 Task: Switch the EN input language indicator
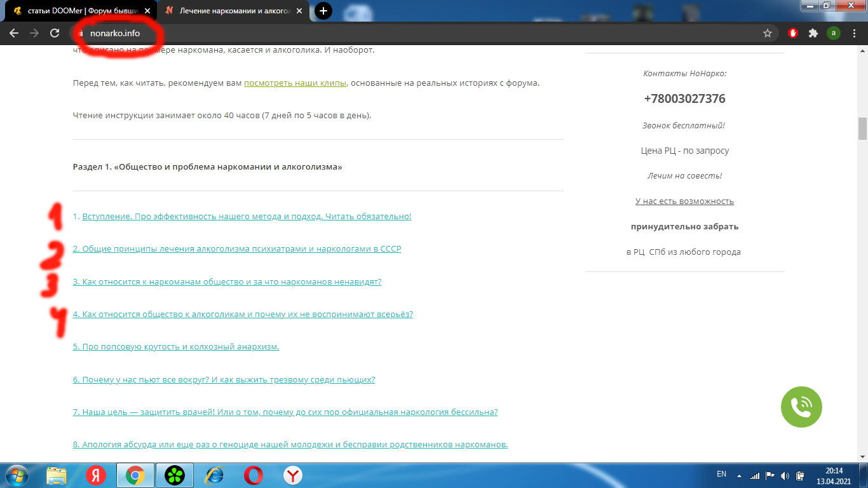point(721,474)
